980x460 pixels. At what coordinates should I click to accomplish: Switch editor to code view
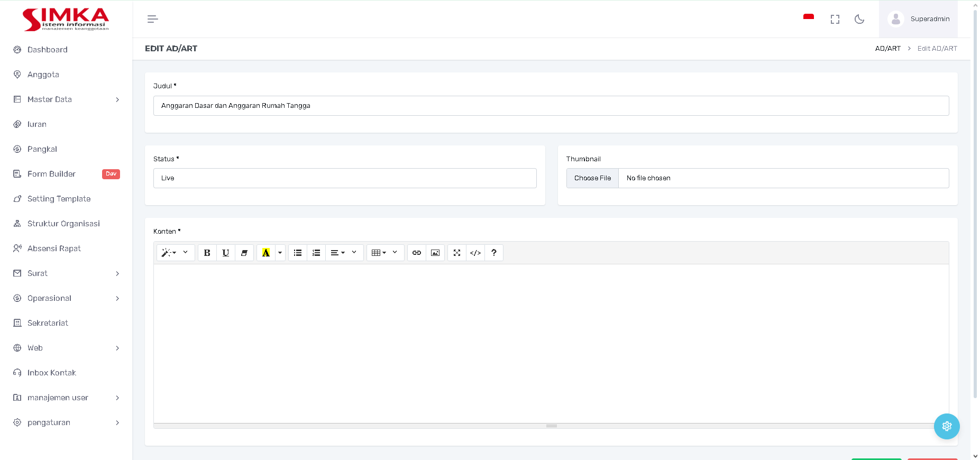475,253
